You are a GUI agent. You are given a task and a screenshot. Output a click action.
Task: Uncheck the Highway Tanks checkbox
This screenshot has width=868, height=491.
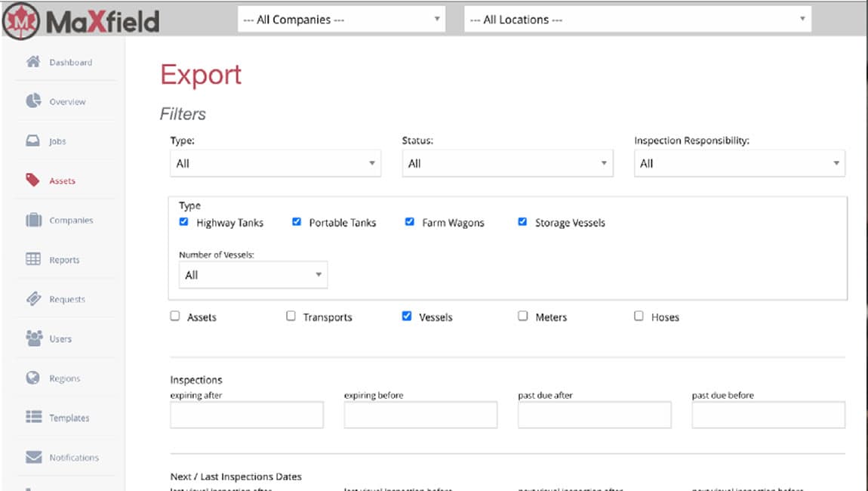tap(183, 222)
